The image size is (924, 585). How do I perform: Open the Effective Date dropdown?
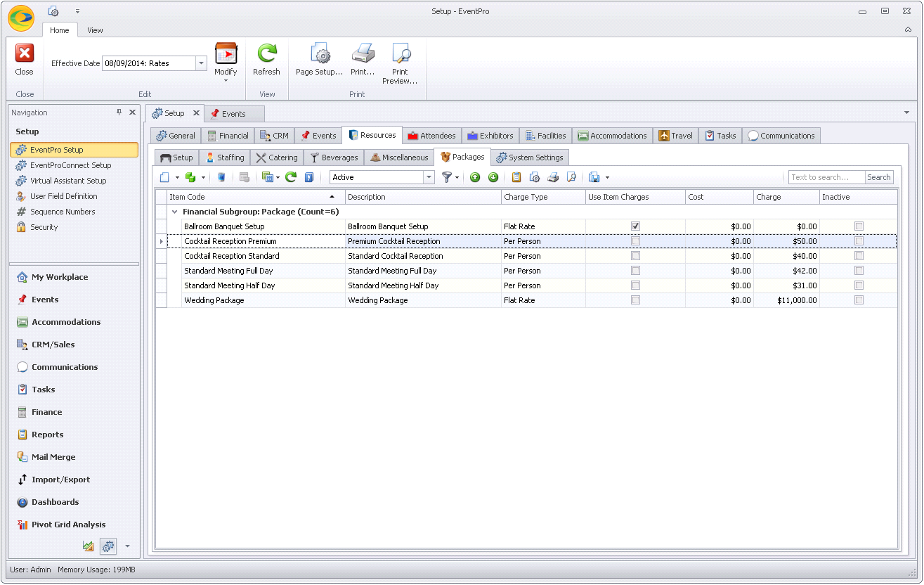(x=201, y=63)
